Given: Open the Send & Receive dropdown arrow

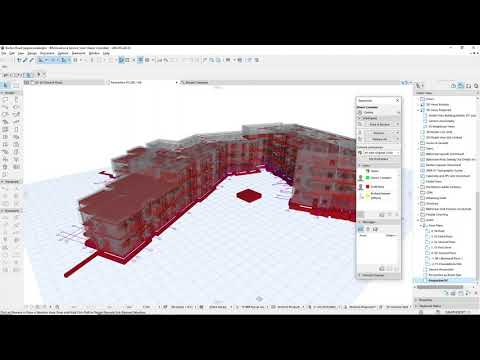Looking at the screenshot, I should point(397,124).
